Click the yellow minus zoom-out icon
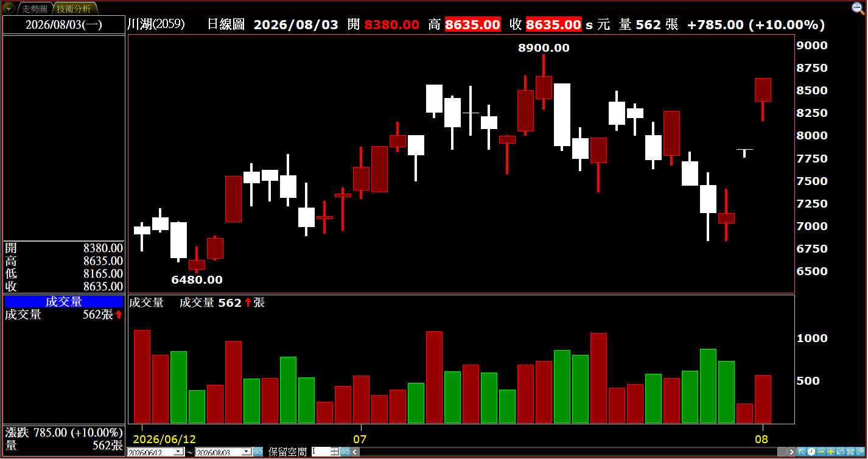The width and height of the screenshot is (868, 459). pyautogui.click(x=821, y=452)
